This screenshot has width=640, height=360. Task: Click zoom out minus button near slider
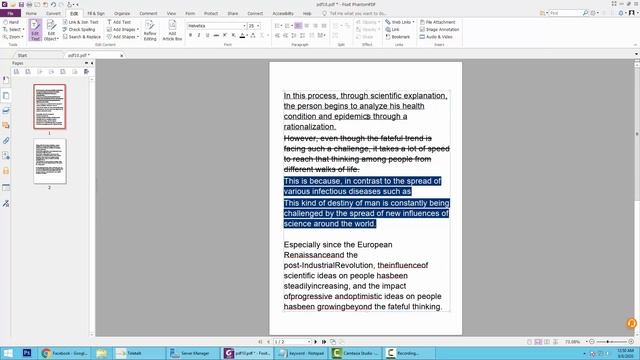click(x=592, y=342)
